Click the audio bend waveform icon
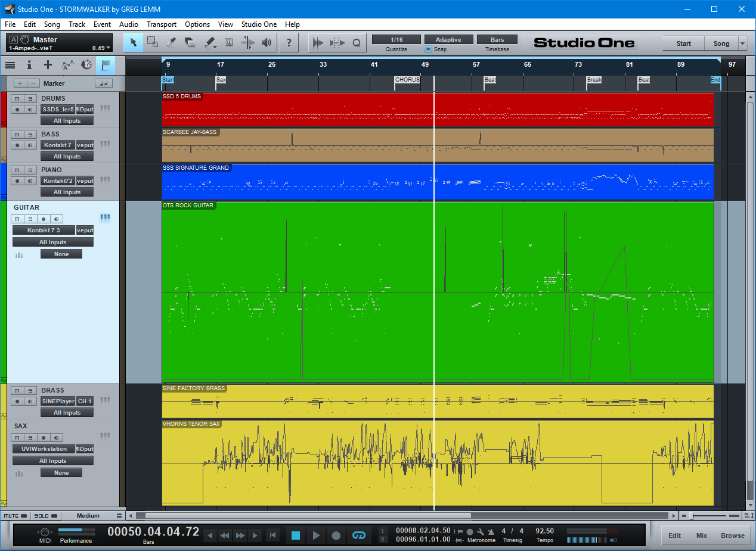 click(x=337, y=42)
